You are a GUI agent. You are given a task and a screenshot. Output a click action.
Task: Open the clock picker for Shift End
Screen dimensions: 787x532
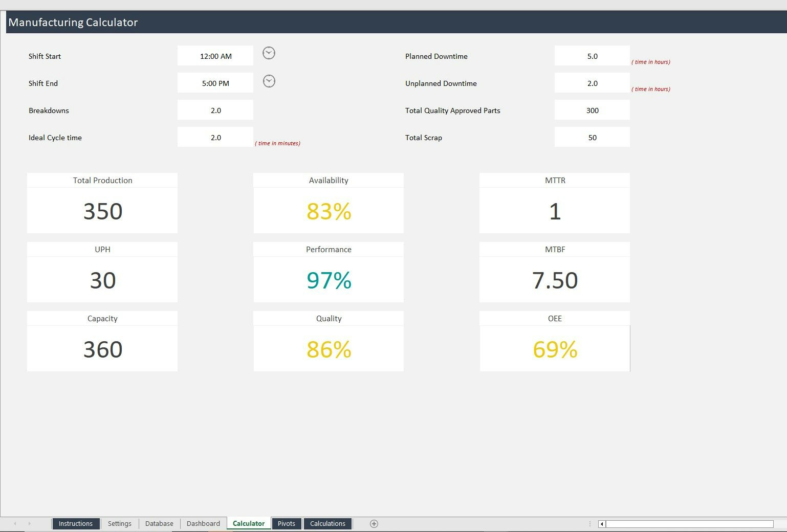coord(269,81)
